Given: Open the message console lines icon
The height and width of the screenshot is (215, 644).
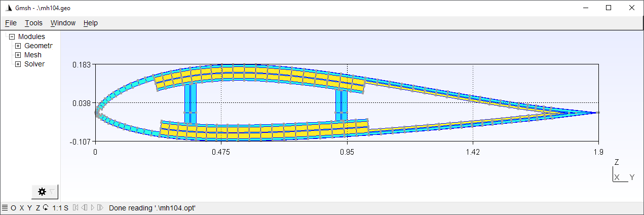Looking at the screenshot, I should tap(5, 207).
